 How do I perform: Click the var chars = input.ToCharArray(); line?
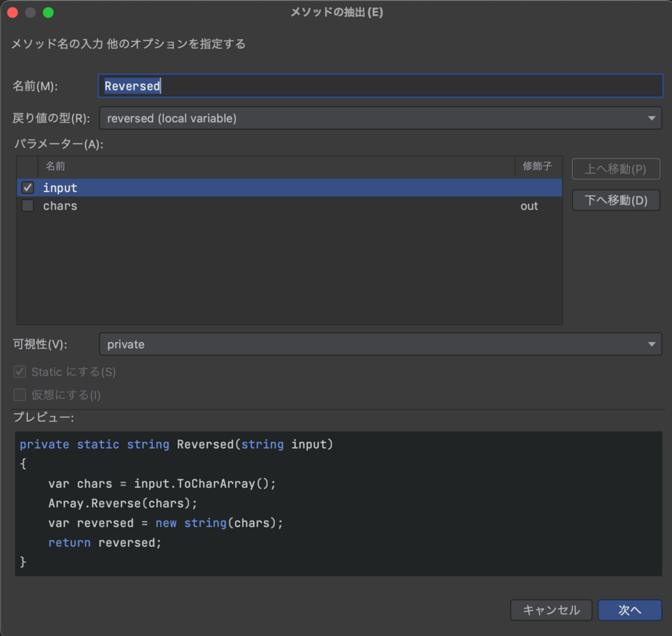coord(162,484)
